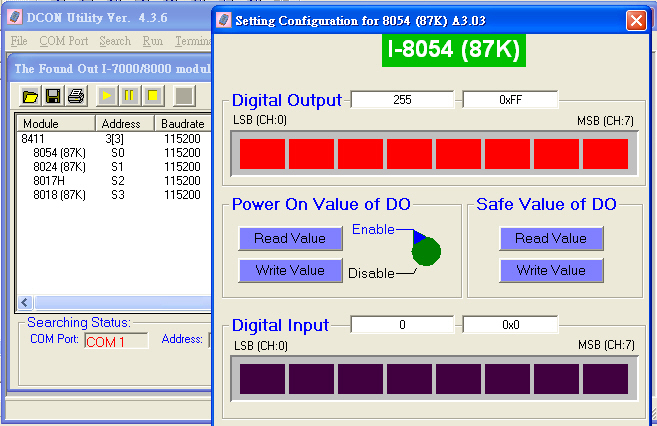
Task: Stop search with the stop icon
Action: 153,96
